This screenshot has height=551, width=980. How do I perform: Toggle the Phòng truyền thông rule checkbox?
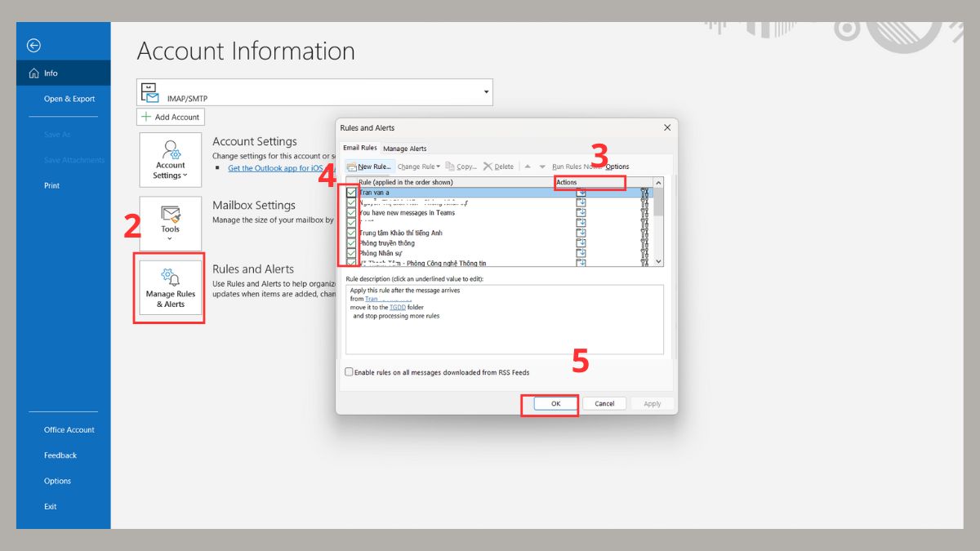[x=351, y=243]
